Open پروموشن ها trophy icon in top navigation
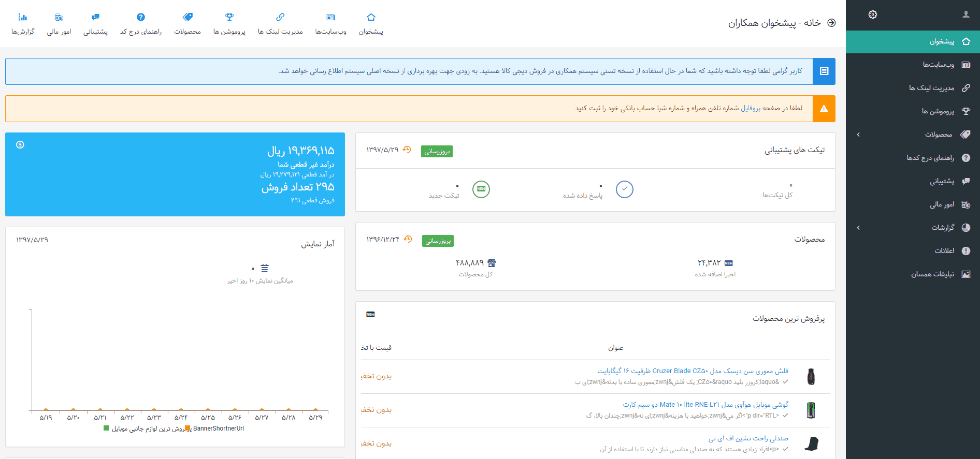The image size is (980, 459). 229,17
